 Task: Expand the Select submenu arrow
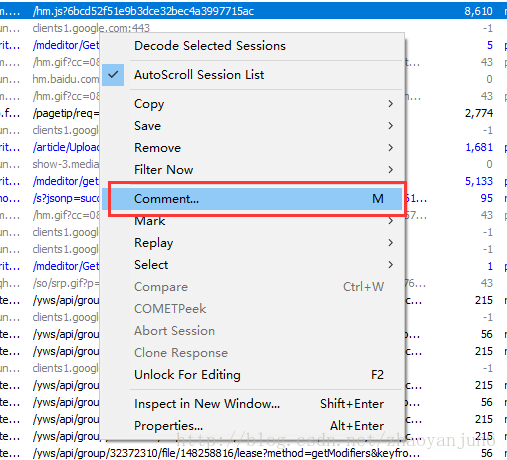(390, 265)
